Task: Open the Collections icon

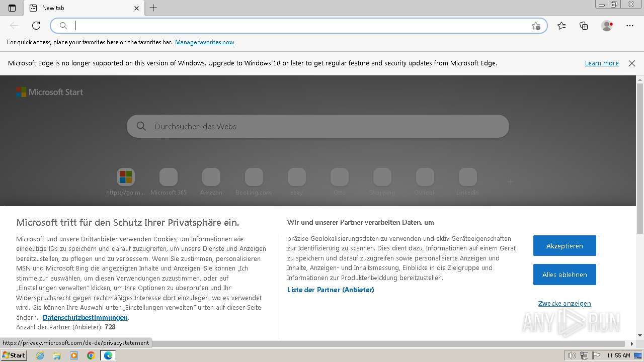Action: 584,26
